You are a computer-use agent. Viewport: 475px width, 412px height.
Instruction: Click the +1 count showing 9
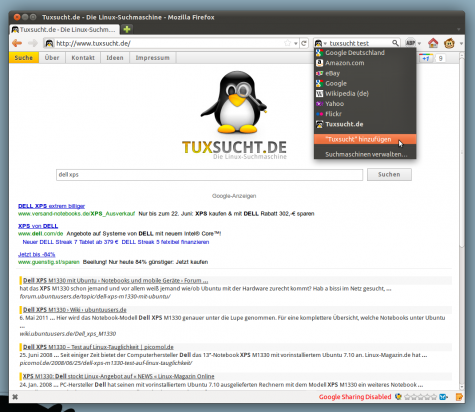point(440,58)
